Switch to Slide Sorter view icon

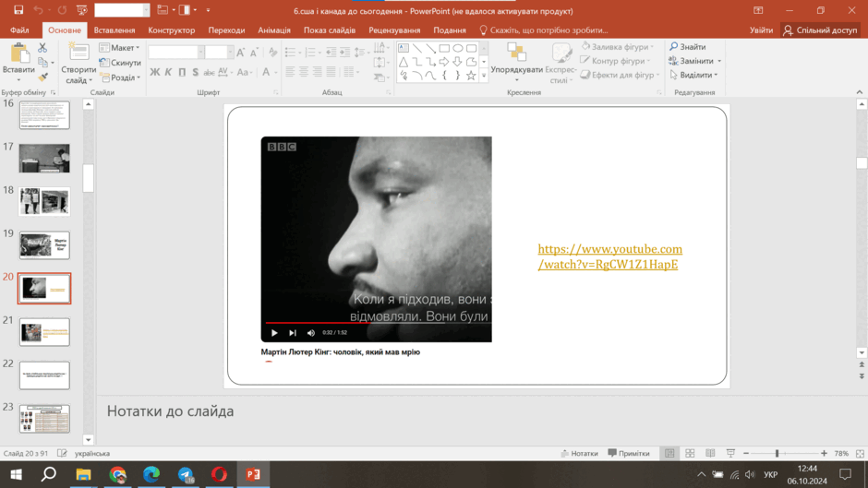coord(690,453)
